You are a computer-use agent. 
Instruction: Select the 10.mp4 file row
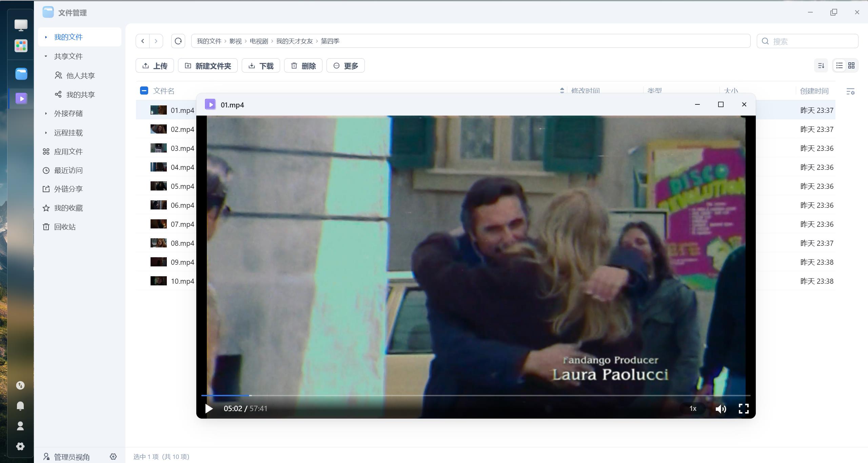pyautogui.click(x=485, y=281)
